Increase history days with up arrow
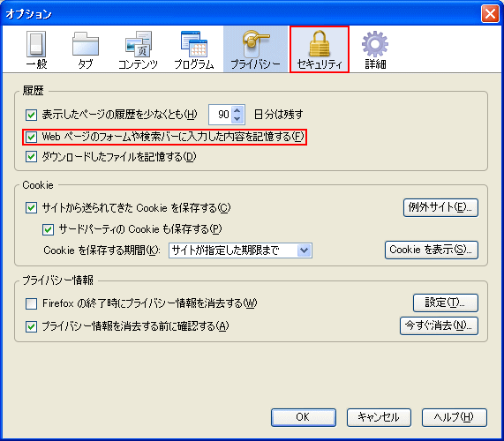Viewport: 504px width, 441px height. (x=237, y=110)
